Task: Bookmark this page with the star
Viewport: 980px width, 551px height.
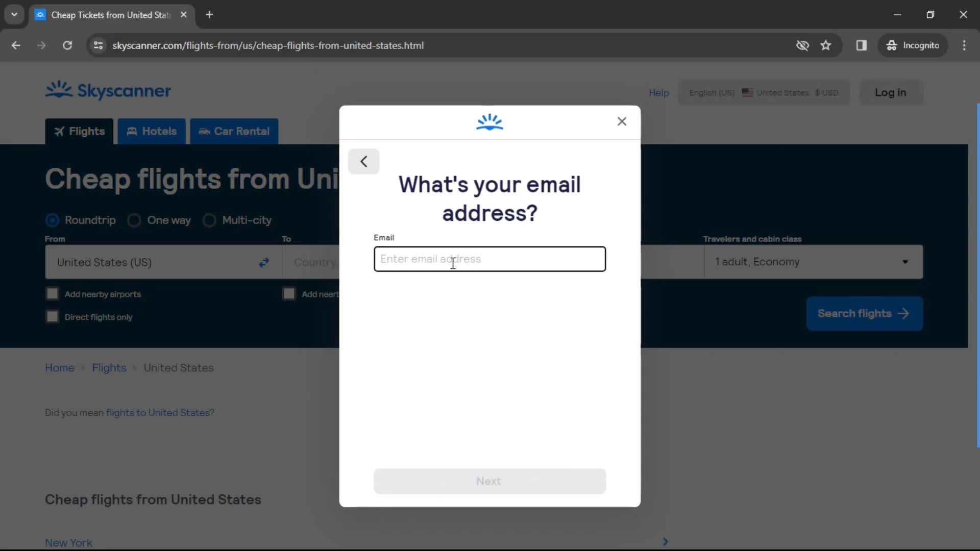Action: (826, 45)
